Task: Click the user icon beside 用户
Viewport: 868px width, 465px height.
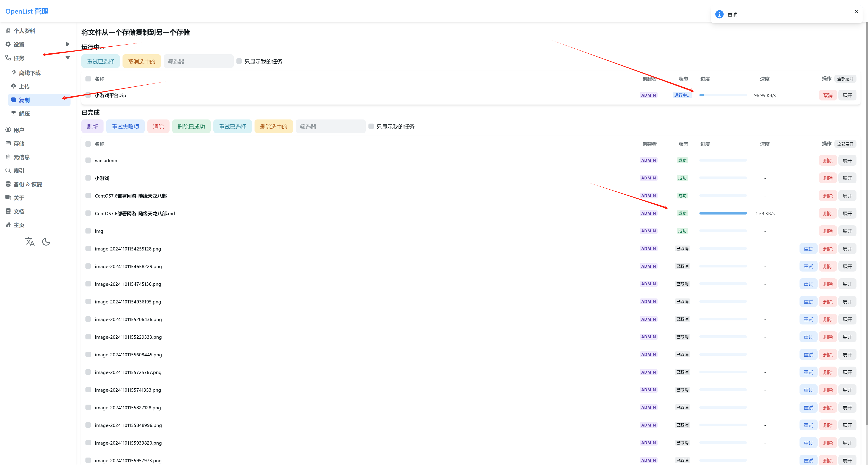Action: click(8, 130)
